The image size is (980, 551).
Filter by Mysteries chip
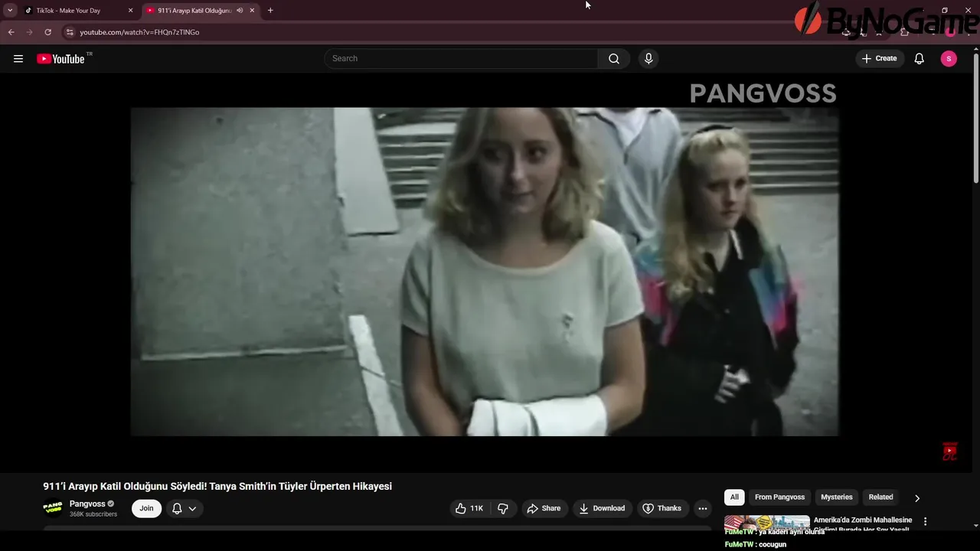(836, 497)
